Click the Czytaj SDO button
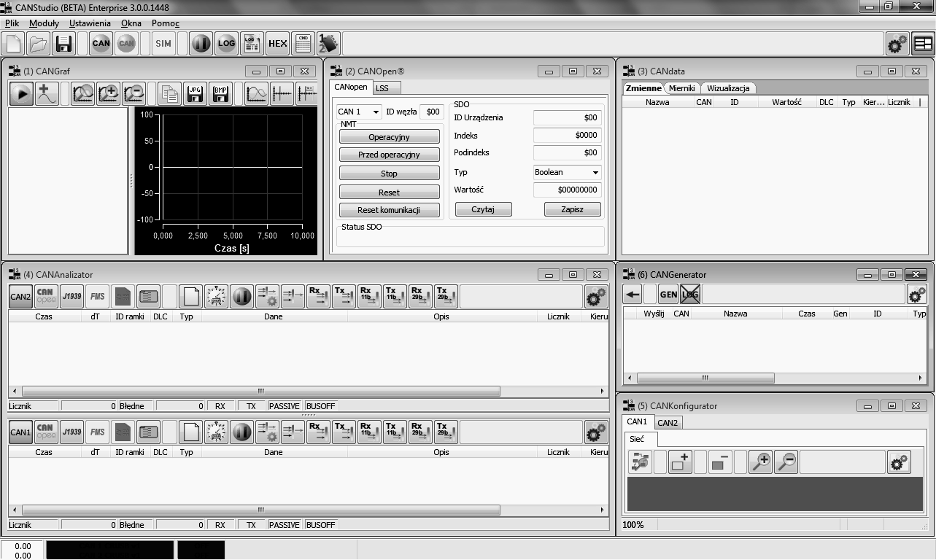 (x=483, y=209)
